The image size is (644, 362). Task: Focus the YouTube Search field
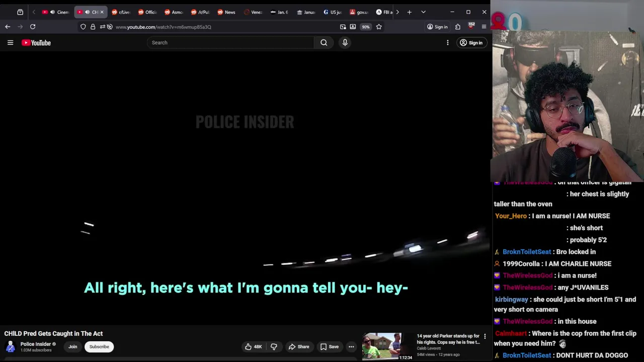[x=231, y=43]
